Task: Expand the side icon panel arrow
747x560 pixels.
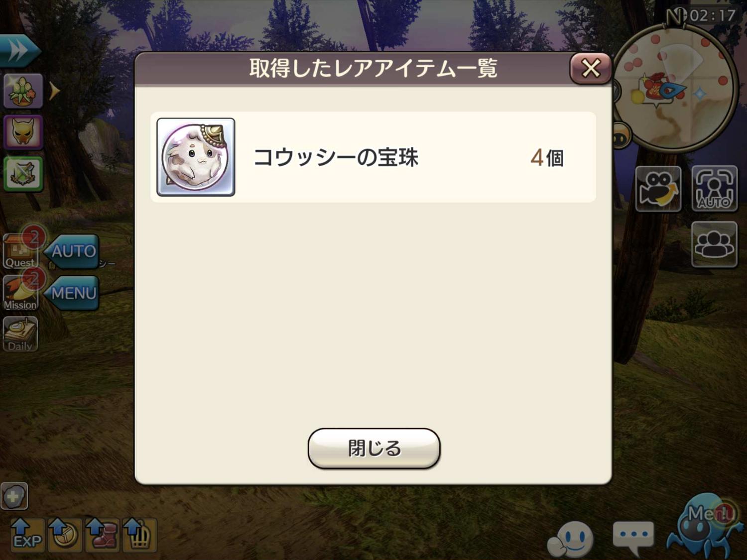Action: point(55,91)
